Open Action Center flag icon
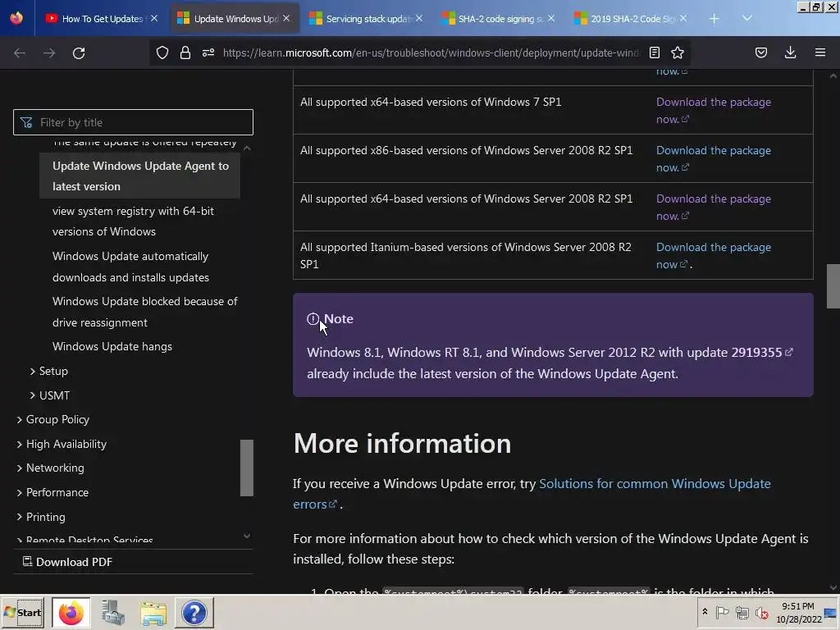This screenshot has height=630, width=840. pyautogui.click(x=722, y=612)
